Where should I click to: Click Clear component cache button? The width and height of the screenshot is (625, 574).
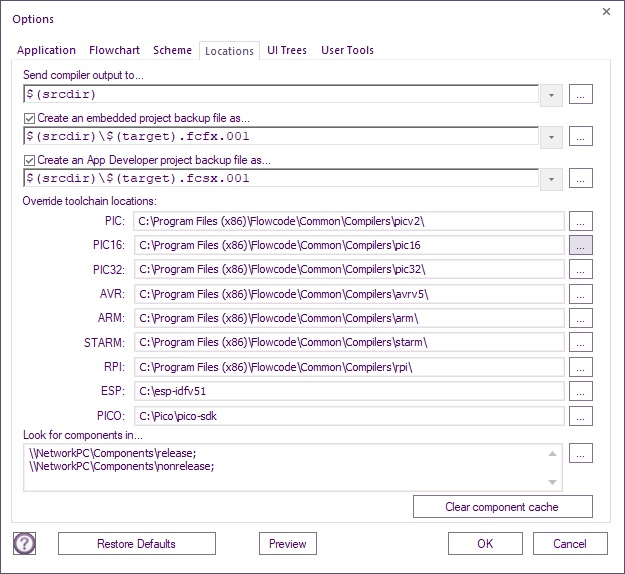point(503,507)
